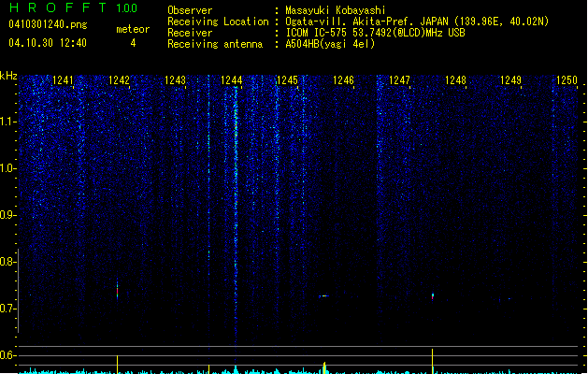Viewport: 588px width, 374px height.
Task: Click the 1.1 kHz axis label
Action: click(7, 122)
